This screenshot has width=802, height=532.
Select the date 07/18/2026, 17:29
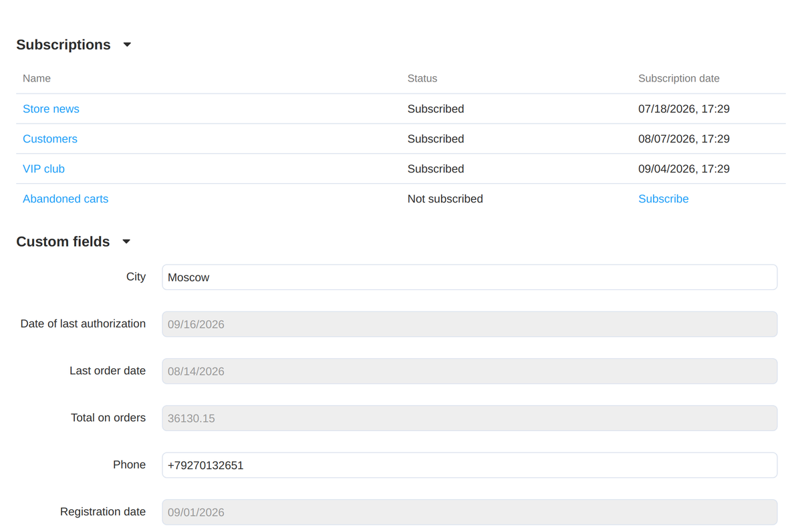tap(684, 109)
